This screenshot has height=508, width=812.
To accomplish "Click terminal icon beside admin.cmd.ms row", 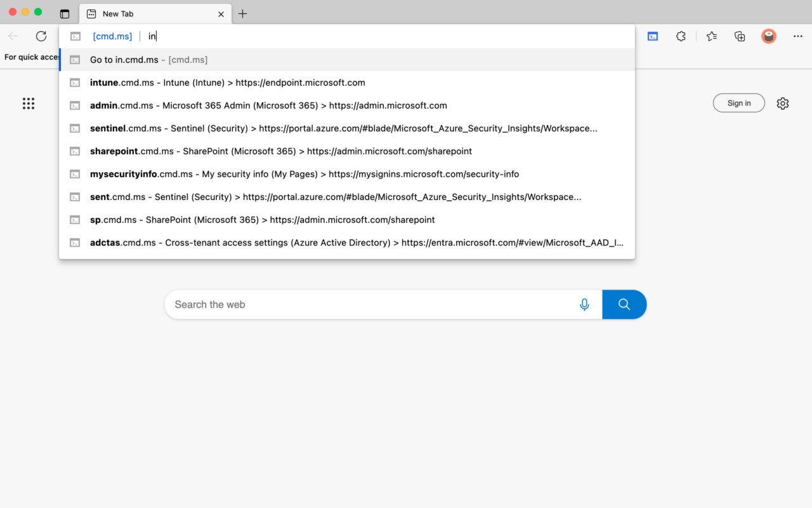I will pyautogui.click(x=75, y=105).
